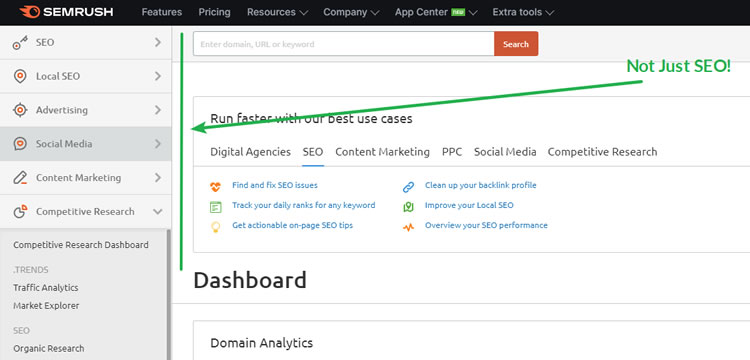750x360 pixels.
Task: Open the Resources dropdown menu
Action: click(x=277, y=12)
